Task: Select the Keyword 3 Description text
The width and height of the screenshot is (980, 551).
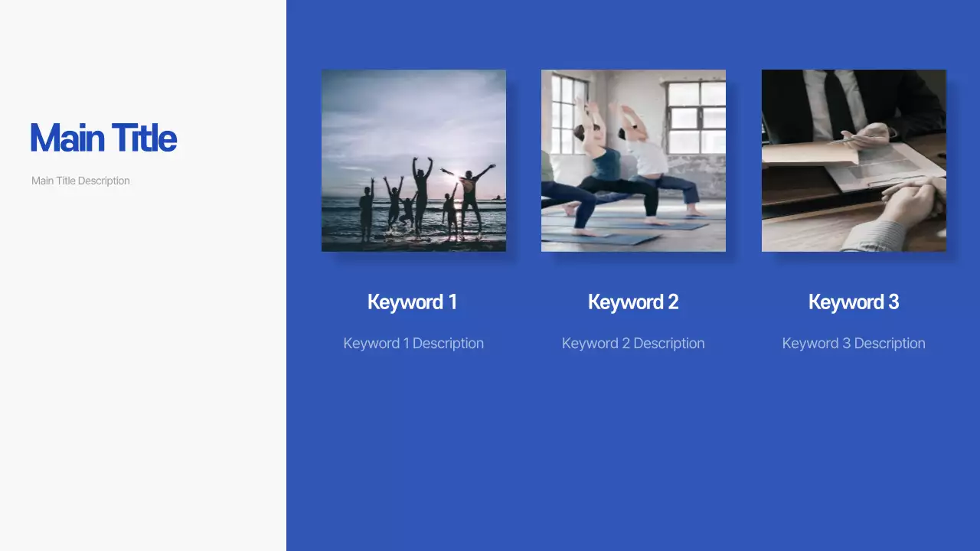Action: (854, 344)
